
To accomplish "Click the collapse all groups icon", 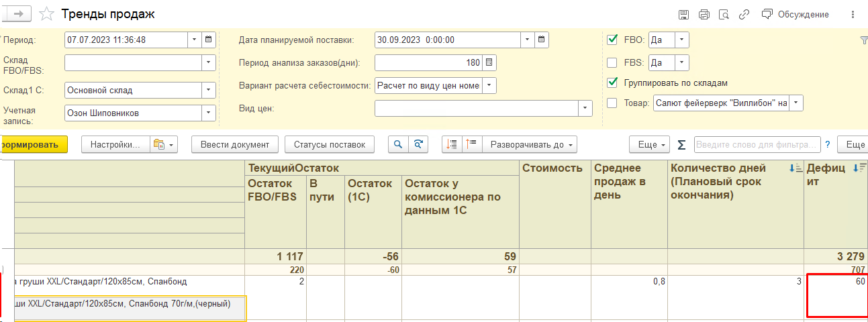I will pyautogui.click(x=452, y=144).
